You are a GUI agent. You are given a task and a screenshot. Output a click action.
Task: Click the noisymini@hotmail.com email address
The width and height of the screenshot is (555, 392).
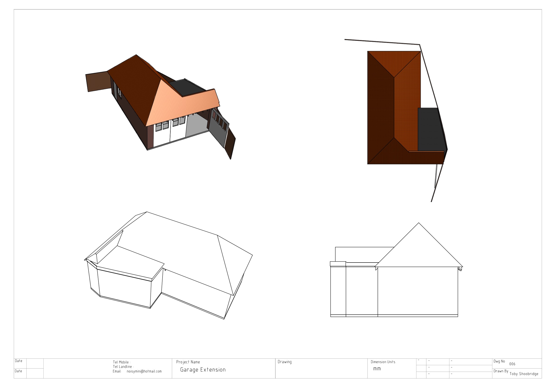coord(144,371)
